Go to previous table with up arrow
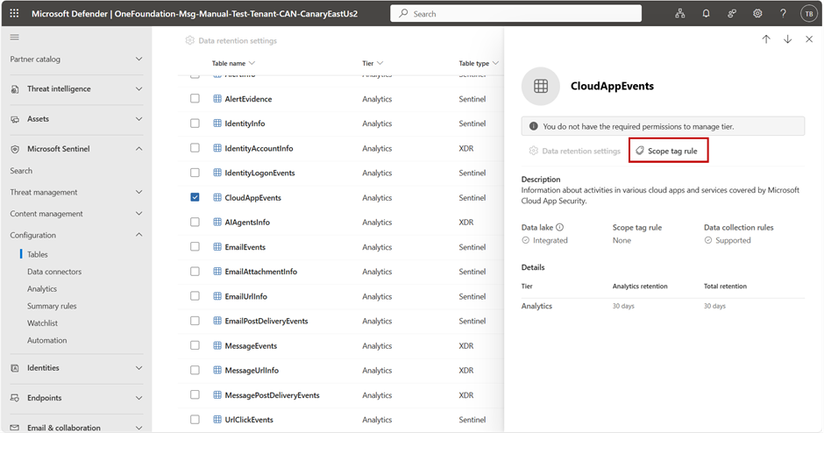Screen dimensions: 824x453 click(766, 39)
